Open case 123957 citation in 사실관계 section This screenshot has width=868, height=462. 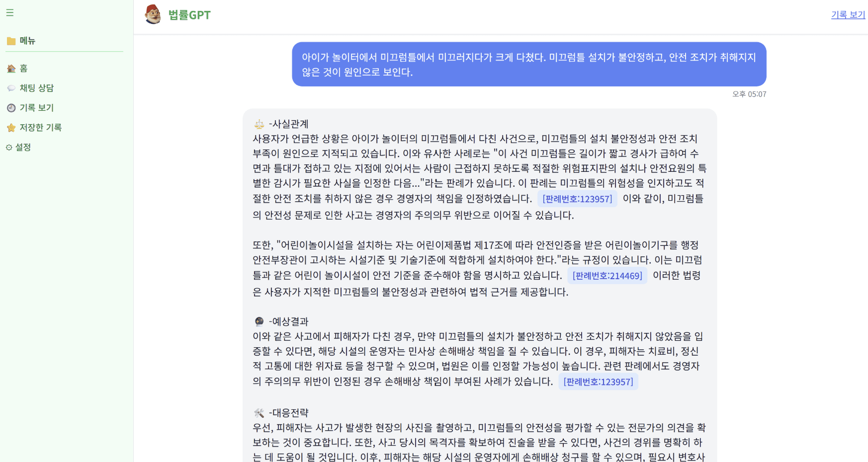click(577, 199)
